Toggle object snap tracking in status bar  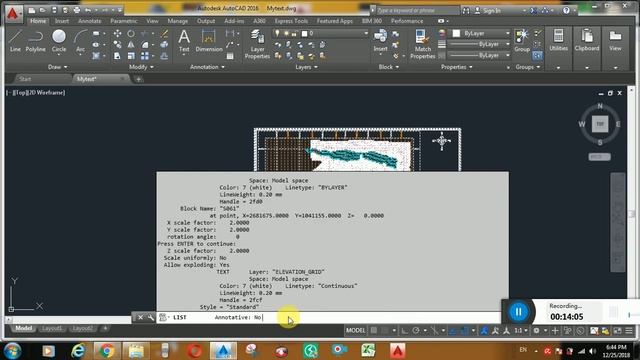point(453,330)
